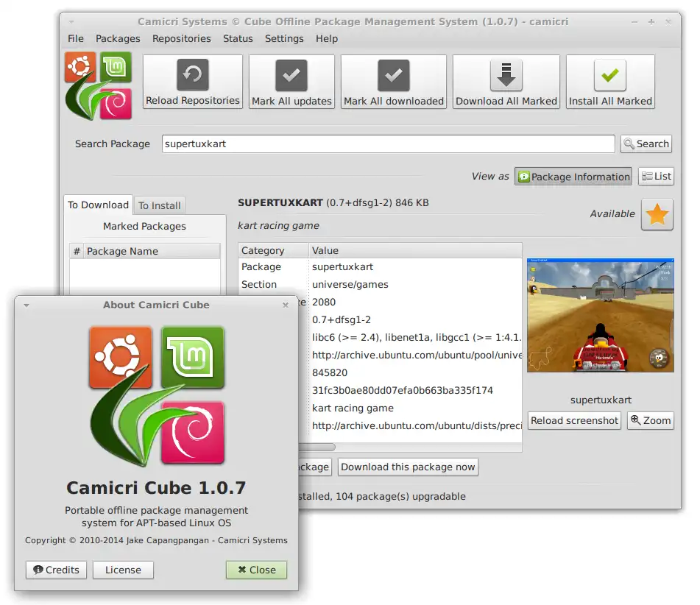Click the Zoom screenshot button
The image size is (700, 605).
[x=651, y=420]
